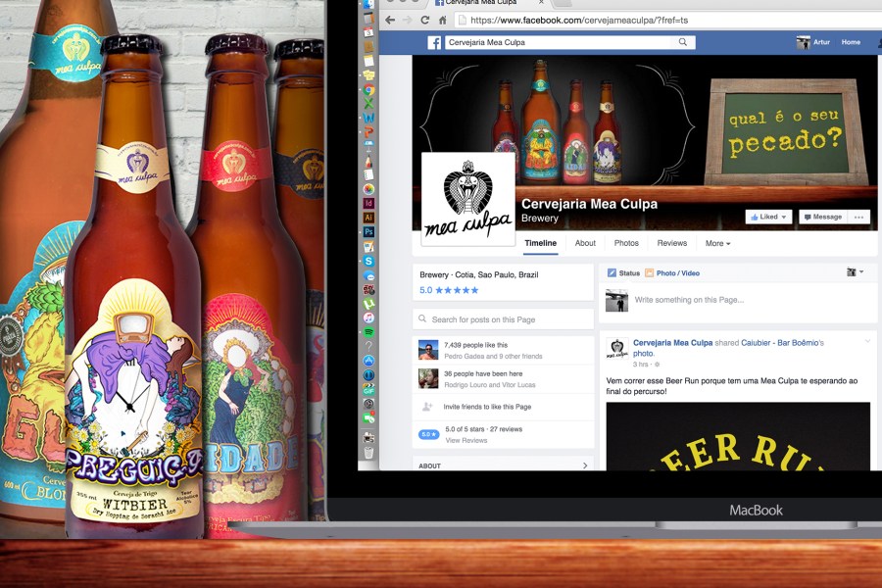Open InDesign from the dock
Viewport: 882px width, 588px height.
pyautogui.click(x=368, y=202)
